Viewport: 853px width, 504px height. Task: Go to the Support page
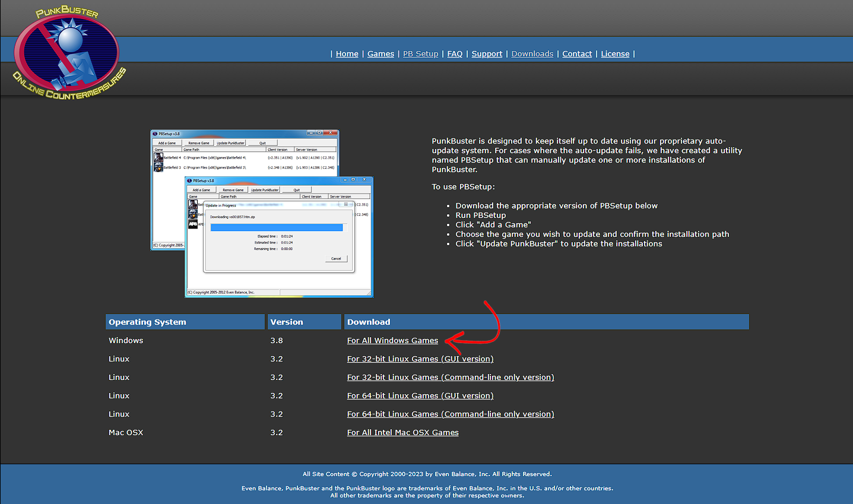[x=487, y=54]
